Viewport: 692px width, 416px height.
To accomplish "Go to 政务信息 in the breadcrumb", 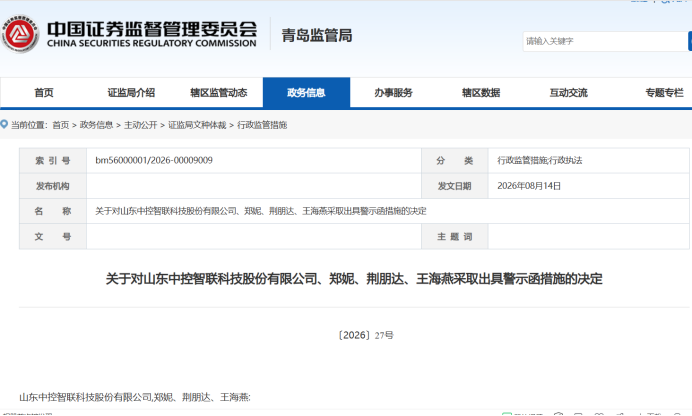I will (x=96, y=125).
